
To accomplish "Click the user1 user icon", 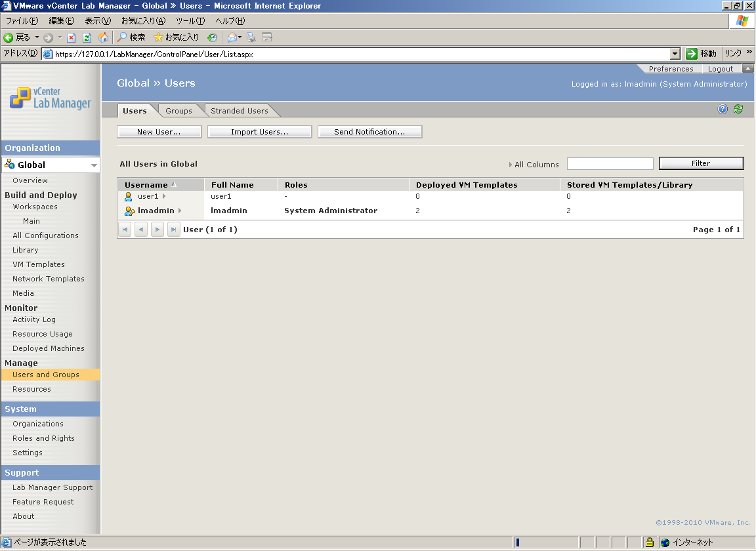I will point(128,196).
